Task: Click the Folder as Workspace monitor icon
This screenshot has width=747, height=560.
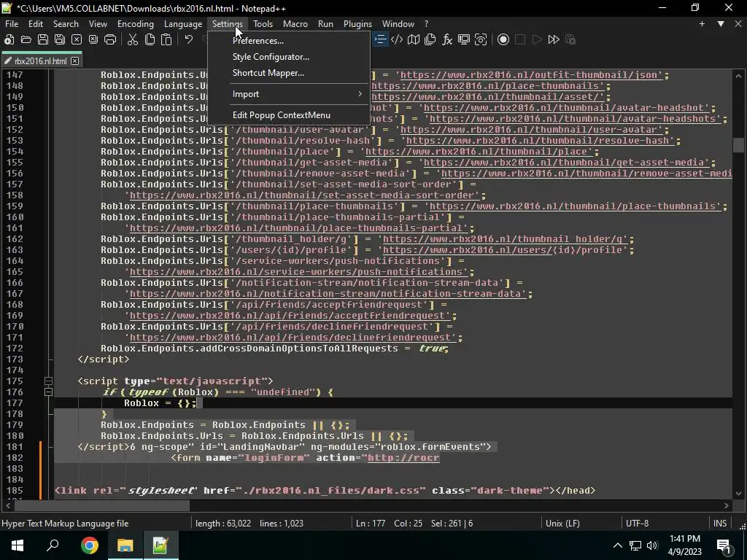Action: tap(463, 39)
